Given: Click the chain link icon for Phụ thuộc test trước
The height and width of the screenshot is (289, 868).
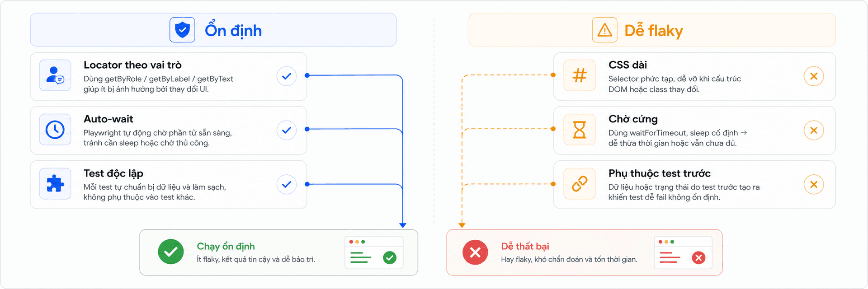Looking at the screenshot, I should (x=580, y=184).
